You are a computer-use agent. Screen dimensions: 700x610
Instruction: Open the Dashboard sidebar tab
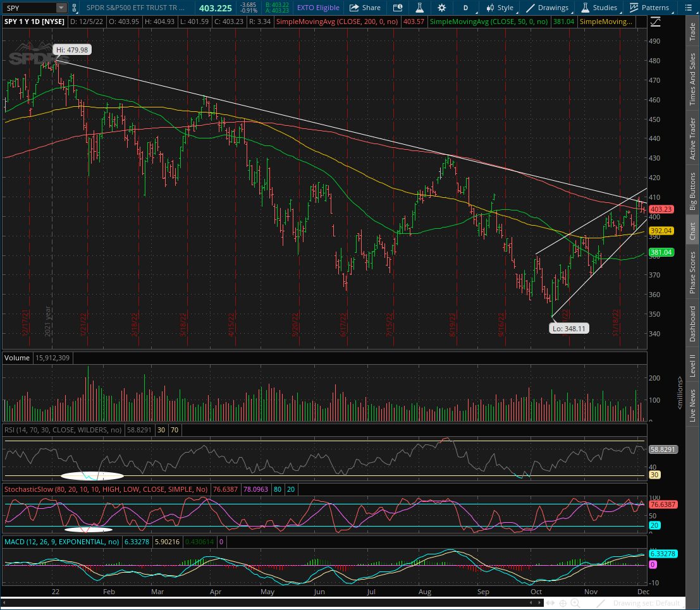click(x=692, y=324)
